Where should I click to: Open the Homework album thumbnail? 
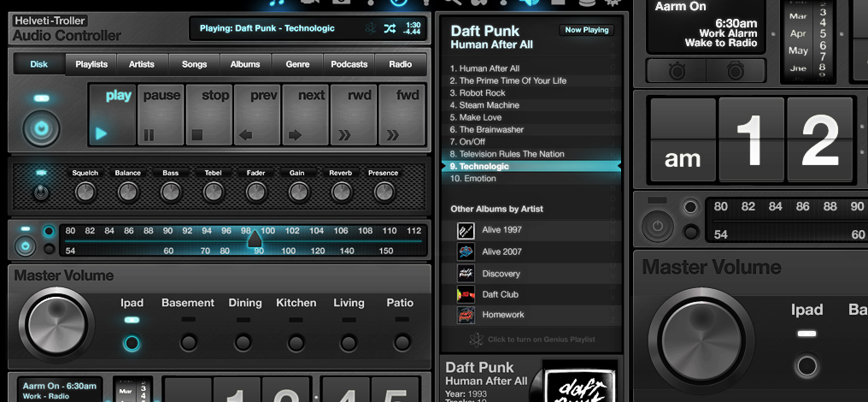pos(466,315)
